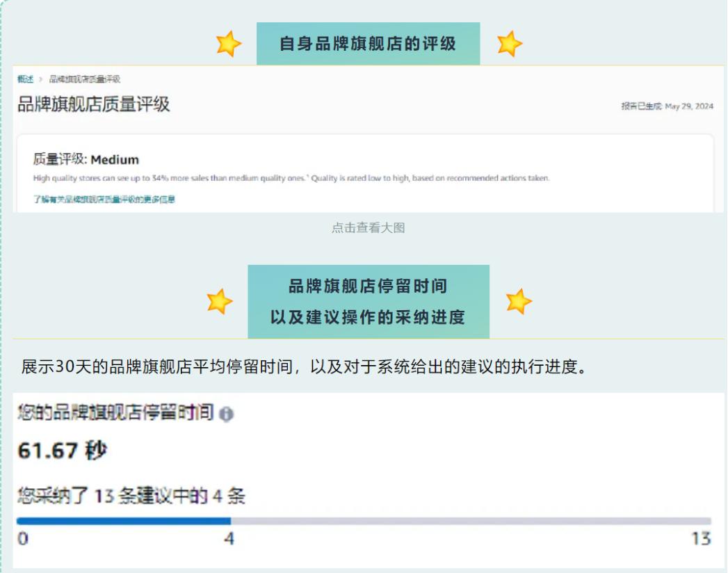Click the blue filled part of progress bar
The image size is (728, 573).
coord(124,521)
